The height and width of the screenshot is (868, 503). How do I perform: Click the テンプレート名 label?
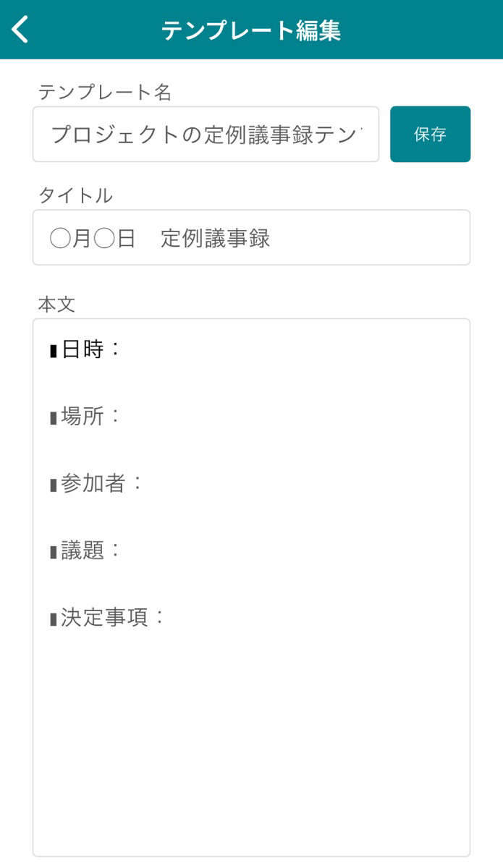tap(105, 92)
